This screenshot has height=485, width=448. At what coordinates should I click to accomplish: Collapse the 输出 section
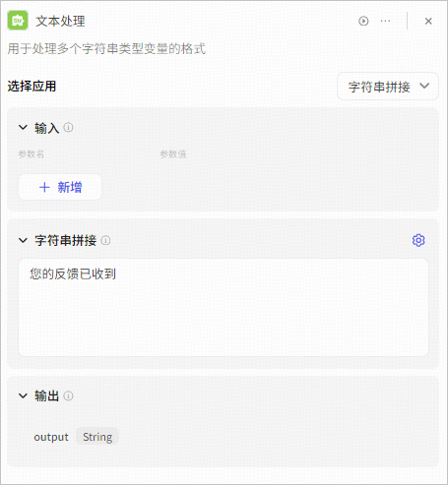[x=23, y=395]
